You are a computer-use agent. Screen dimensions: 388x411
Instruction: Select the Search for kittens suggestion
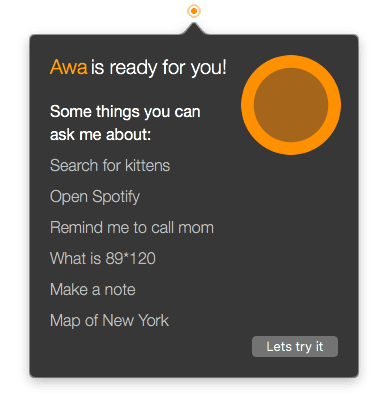(110, 165)
